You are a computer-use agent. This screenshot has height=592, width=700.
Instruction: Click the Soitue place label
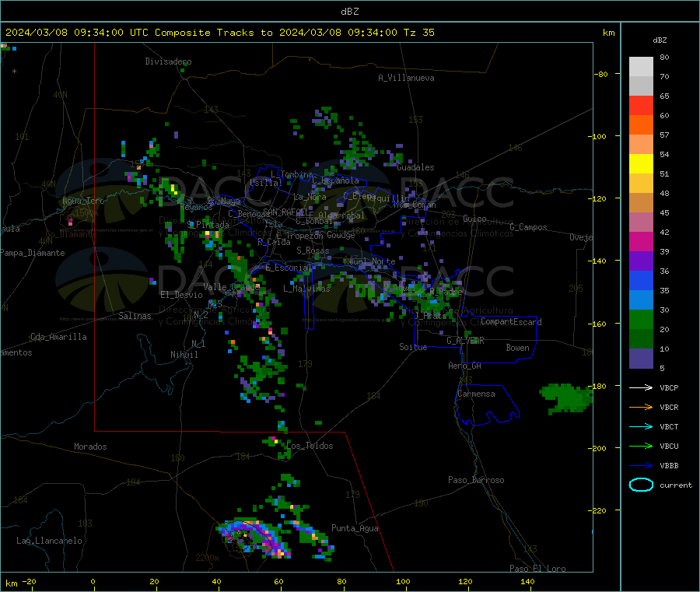[413, 347]
